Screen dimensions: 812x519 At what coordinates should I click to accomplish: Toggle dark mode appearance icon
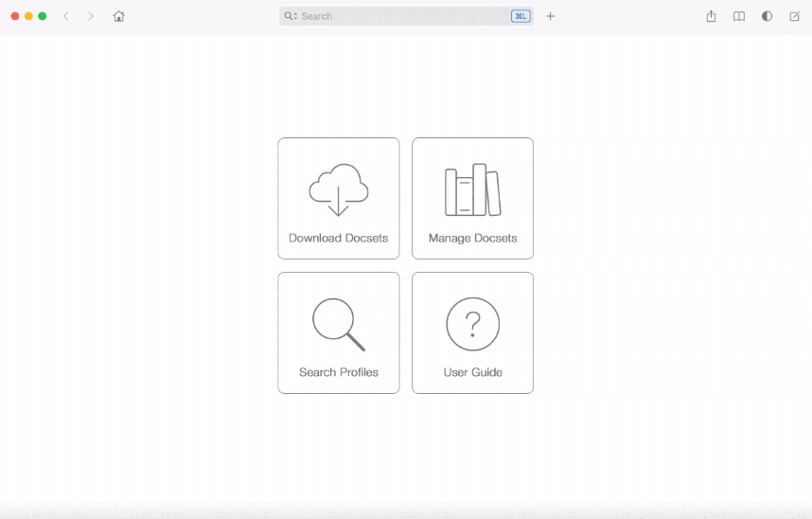767,16
